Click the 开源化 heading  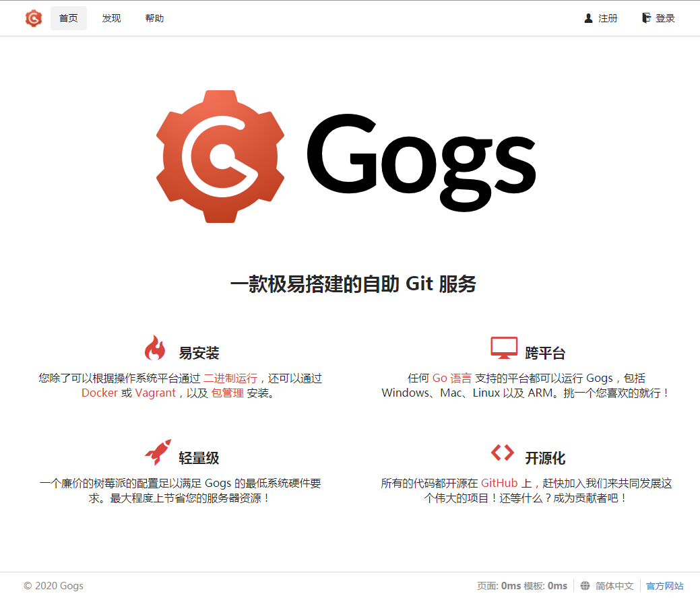(x=545, y=458)
